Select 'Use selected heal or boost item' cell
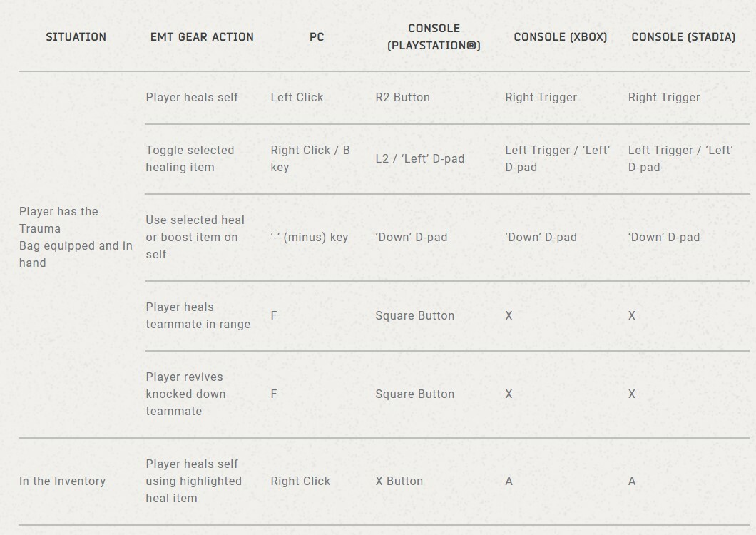756x535 pixels. (x=195, y=238)
